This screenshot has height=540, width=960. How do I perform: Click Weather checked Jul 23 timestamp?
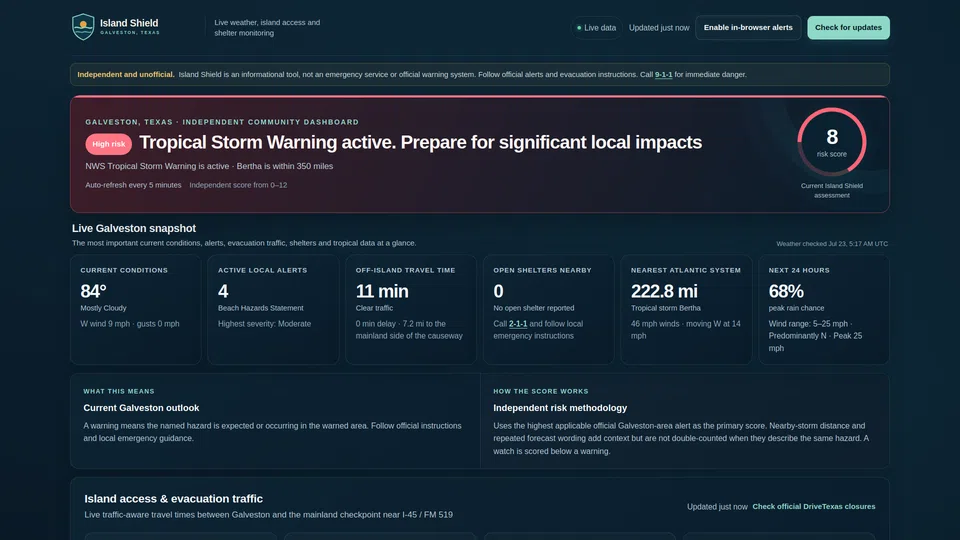click(x=832, y=244)
